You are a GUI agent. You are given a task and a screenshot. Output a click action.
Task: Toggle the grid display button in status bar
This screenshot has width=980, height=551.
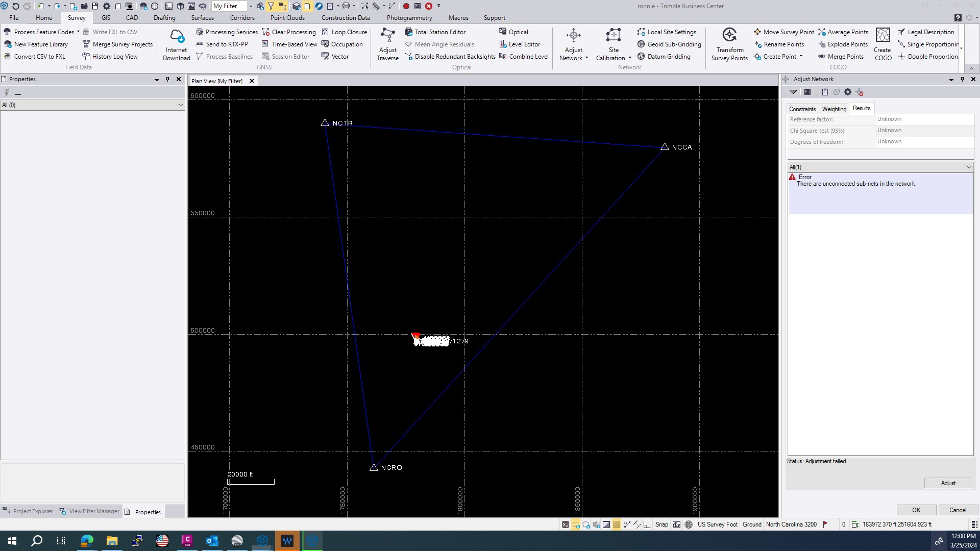(617, 524)
